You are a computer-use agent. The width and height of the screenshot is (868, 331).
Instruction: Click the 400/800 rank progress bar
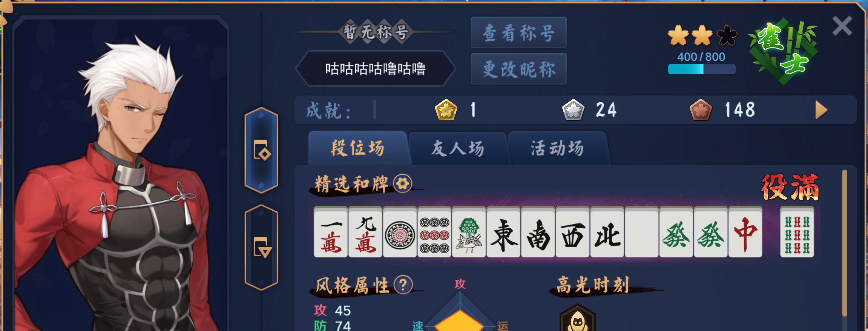[x=702, y=69]
